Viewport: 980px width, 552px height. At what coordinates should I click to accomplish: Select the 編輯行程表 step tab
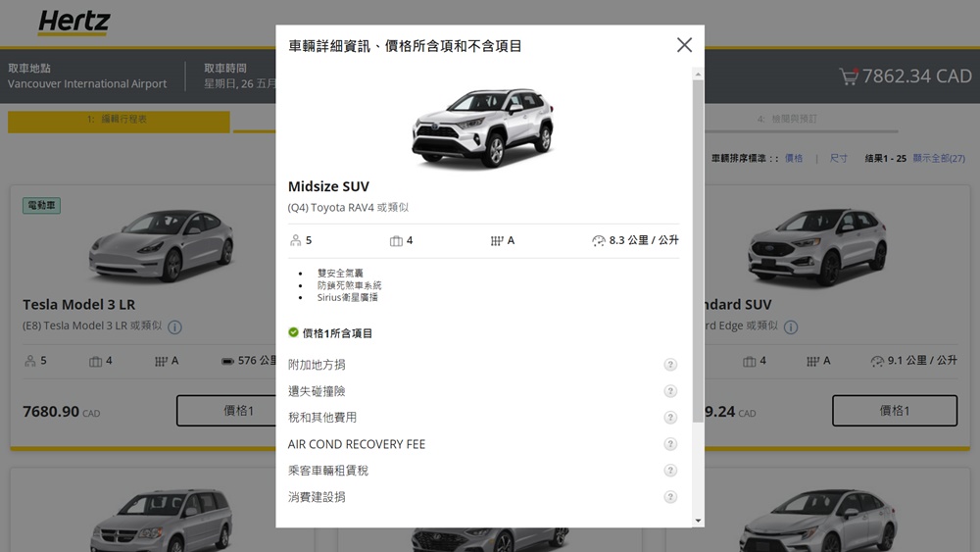click(x=119, y=121)
